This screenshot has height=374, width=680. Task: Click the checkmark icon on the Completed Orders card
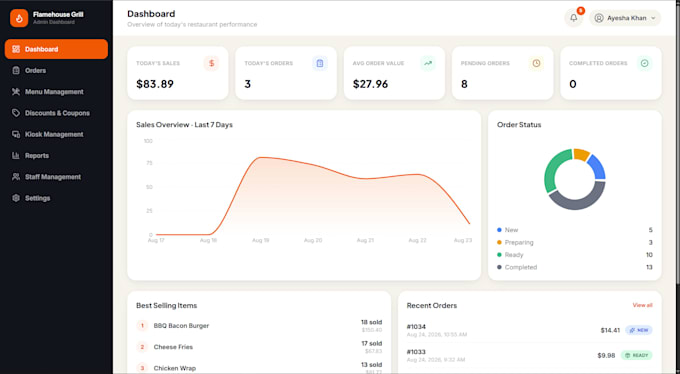pos(644,63)
